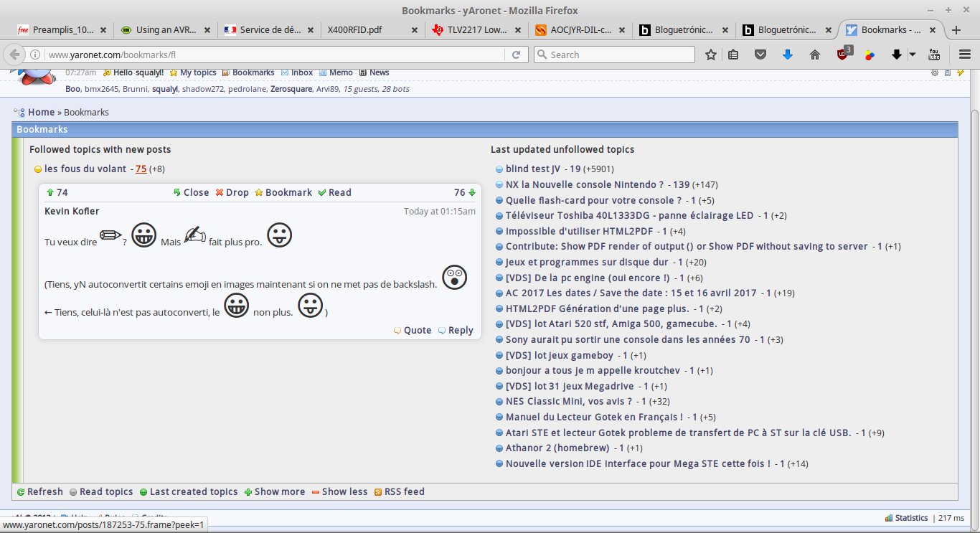Toggle the 'les fous du volant' topic bullet

point(38,169)
